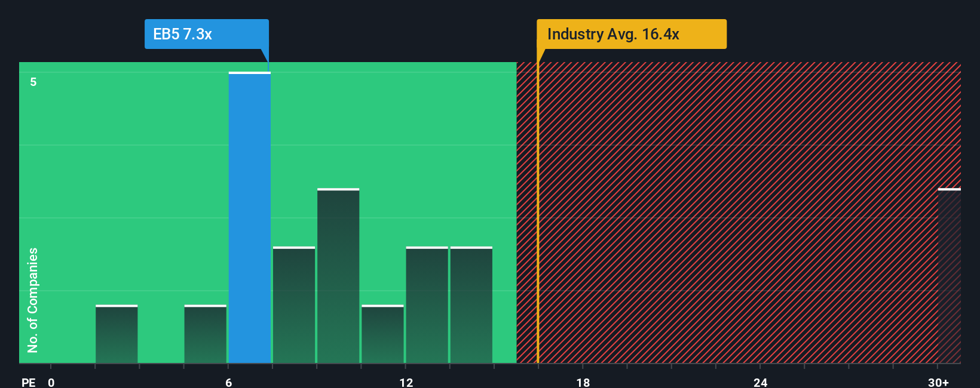Viewport: 980px width, 388px height.
Task: Click the bar at the 30+ PE bucket
Action: 950,276
